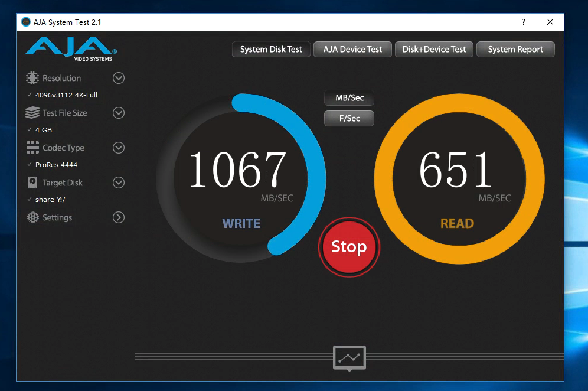
Task: Close the AJA System Test window
Action: tap(550, 22)
